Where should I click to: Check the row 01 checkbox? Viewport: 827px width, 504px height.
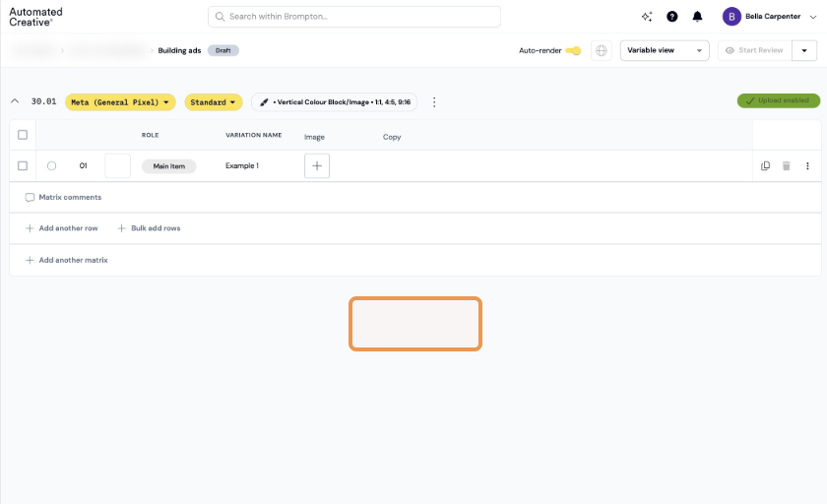(23, 166)
